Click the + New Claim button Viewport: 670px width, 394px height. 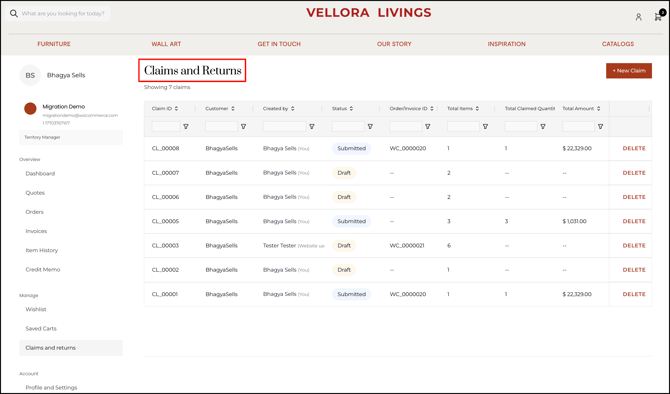[629, 71]
